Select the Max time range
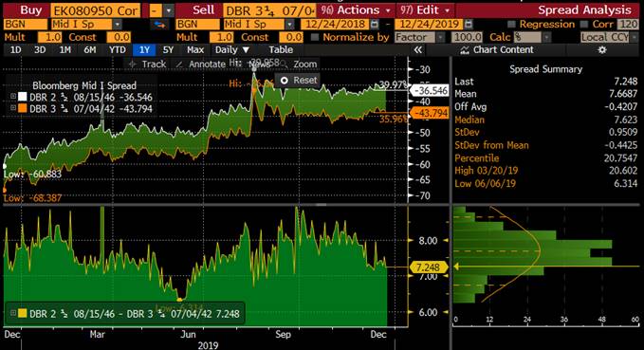Image resolution: width=644 pixels, height=350 pixels. (195, 50)
